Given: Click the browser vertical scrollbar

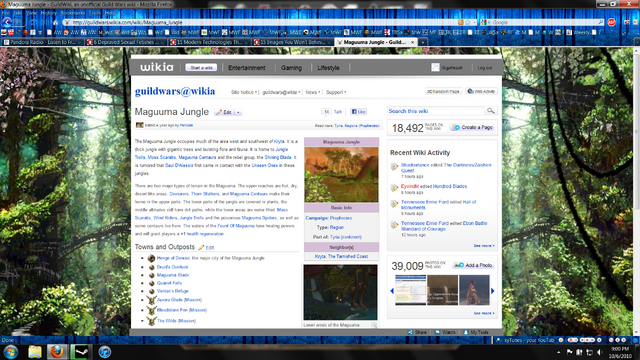Looking at the screenshot, I should pos(636,191).
